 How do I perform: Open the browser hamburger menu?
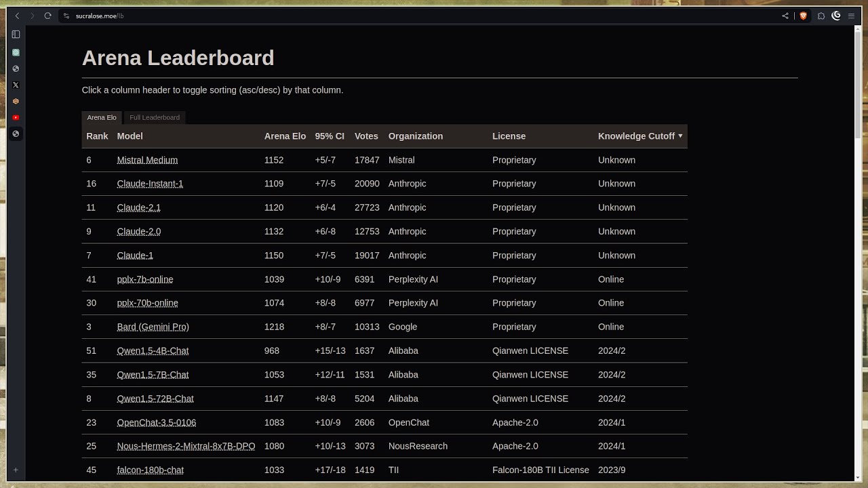851,16
